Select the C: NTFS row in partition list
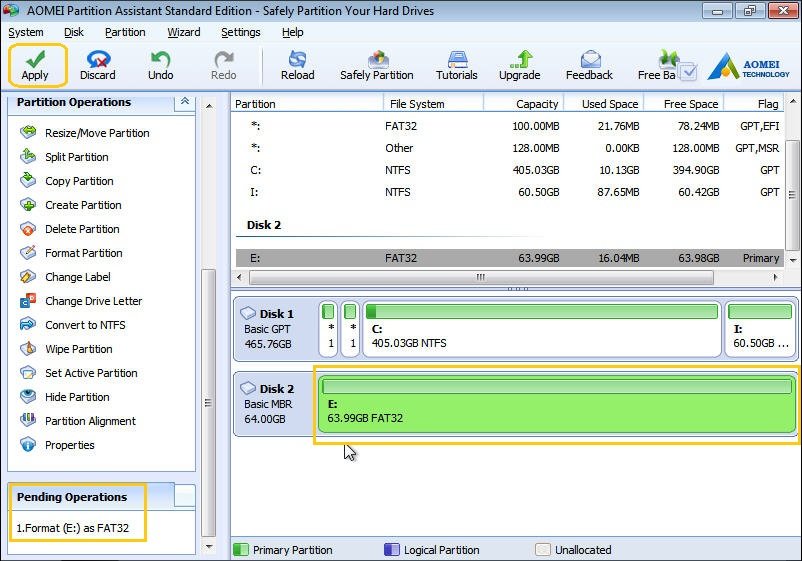The image size is (802, 561). pyautogui.click(x=509, y=170)
